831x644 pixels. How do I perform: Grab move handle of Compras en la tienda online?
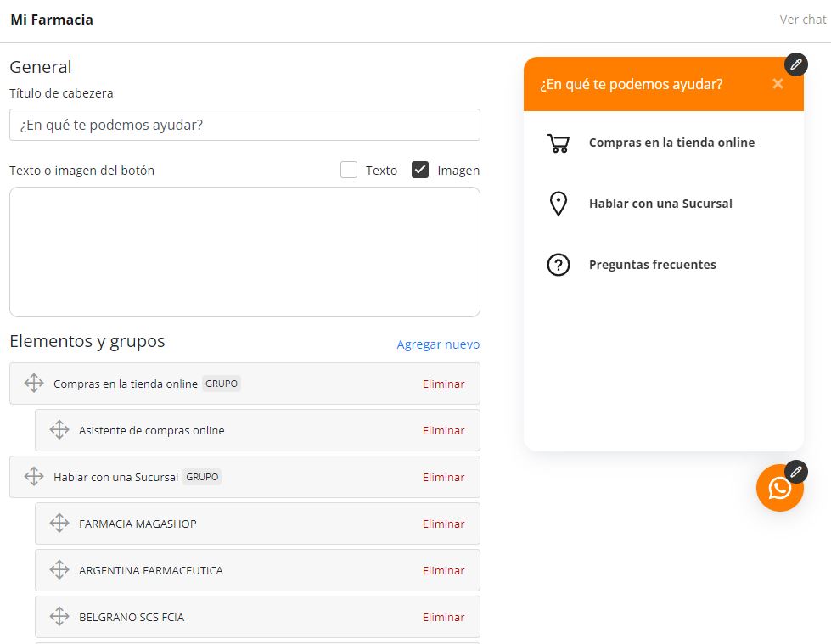coord(34,383)
